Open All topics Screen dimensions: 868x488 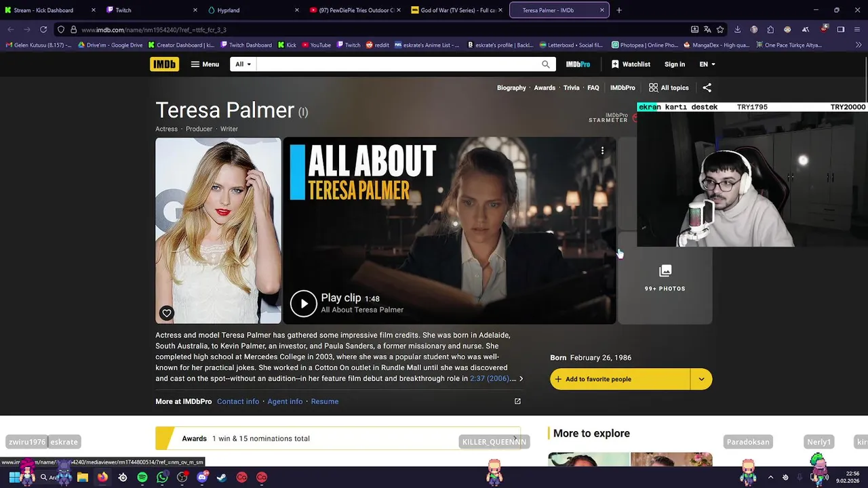(x=669, y=87)
